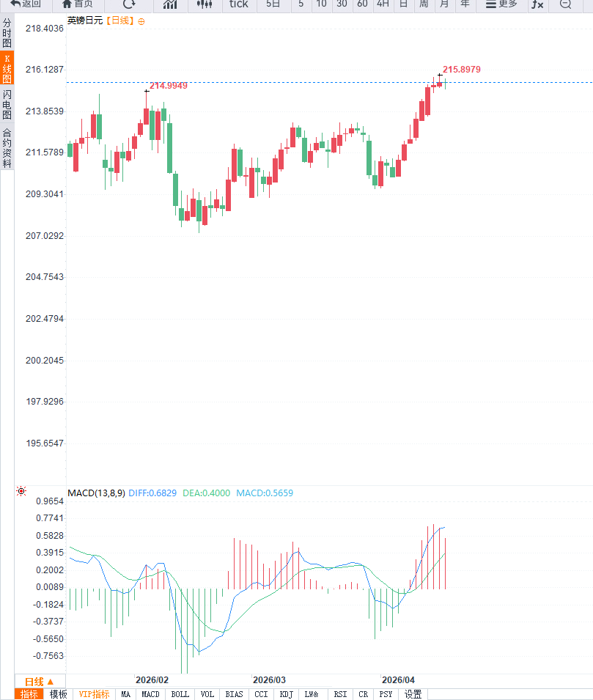Click the 215.8979 high price label
This screenshot has width=593, height=700.
click(x=462, y=70)
